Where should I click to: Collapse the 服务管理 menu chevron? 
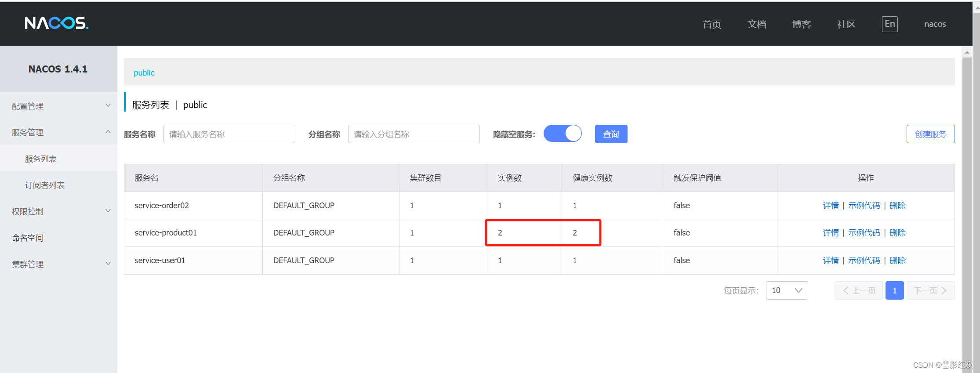point(108,132)
